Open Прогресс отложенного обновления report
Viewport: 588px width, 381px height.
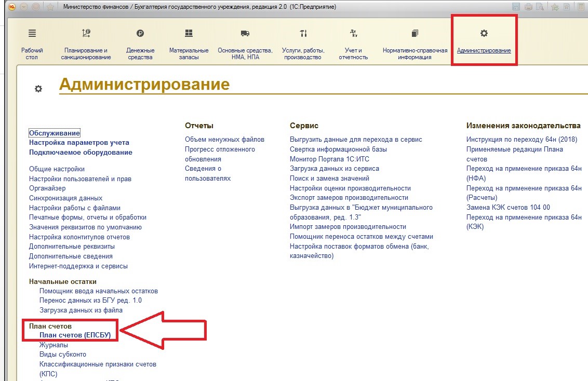coord(220,154)
